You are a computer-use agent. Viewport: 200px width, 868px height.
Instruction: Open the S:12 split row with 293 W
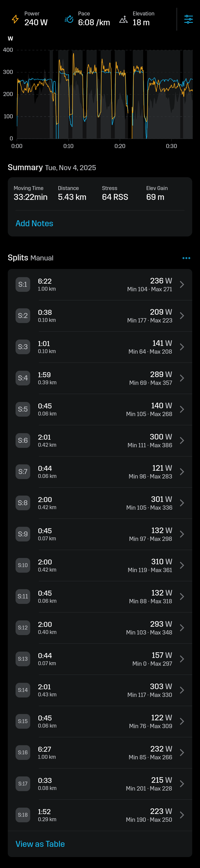[100, 627]
